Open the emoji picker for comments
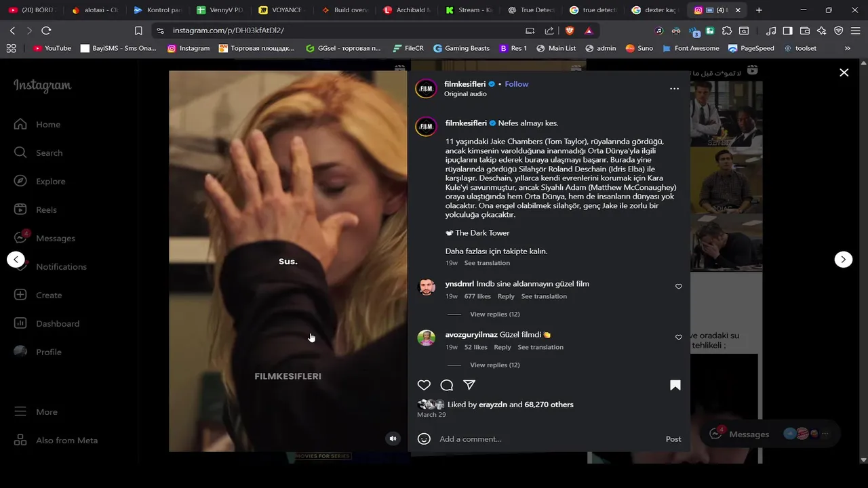This screenshot has width=868, height=488. [424, 439]
